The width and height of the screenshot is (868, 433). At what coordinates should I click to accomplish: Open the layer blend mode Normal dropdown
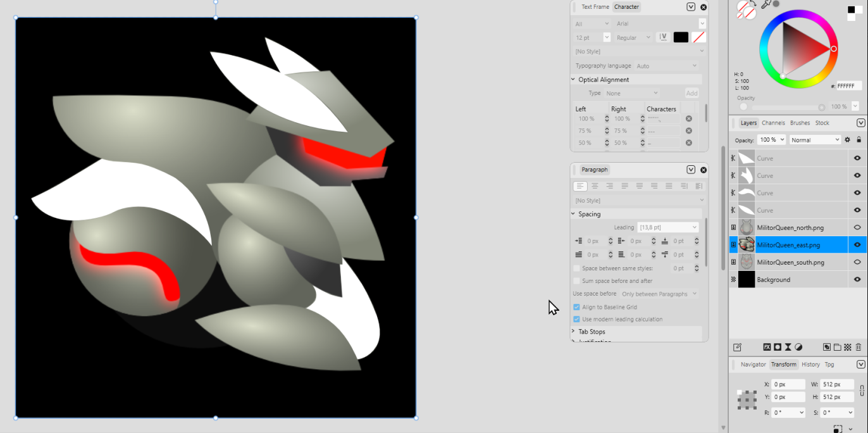[x=815, y=140]
